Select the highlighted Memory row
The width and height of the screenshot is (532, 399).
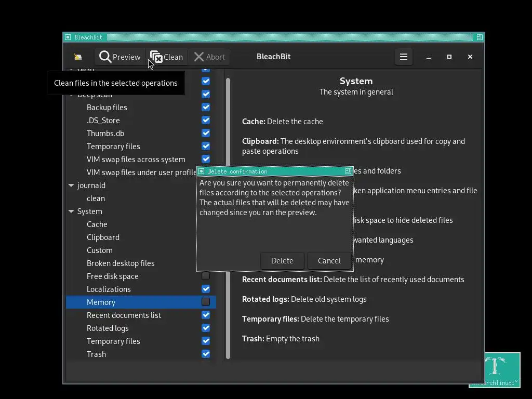(x=141, y=302)
